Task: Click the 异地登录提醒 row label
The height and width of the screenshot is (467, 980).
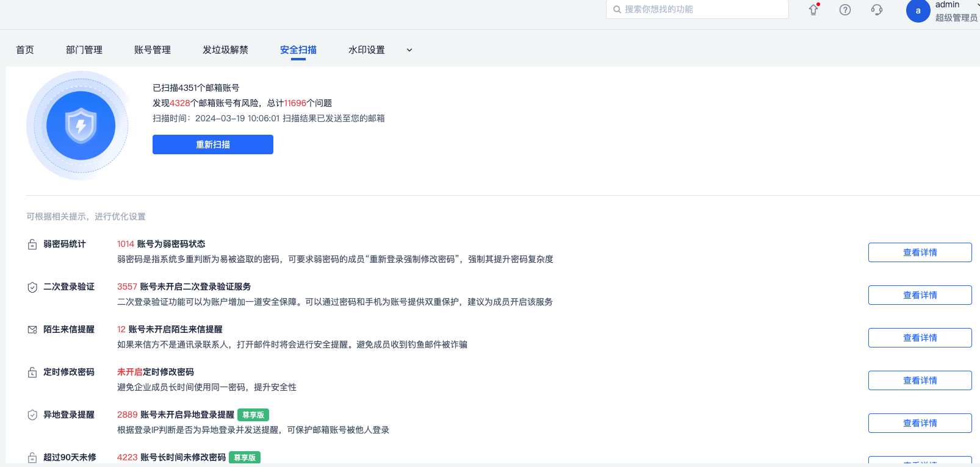Action: 69,415
